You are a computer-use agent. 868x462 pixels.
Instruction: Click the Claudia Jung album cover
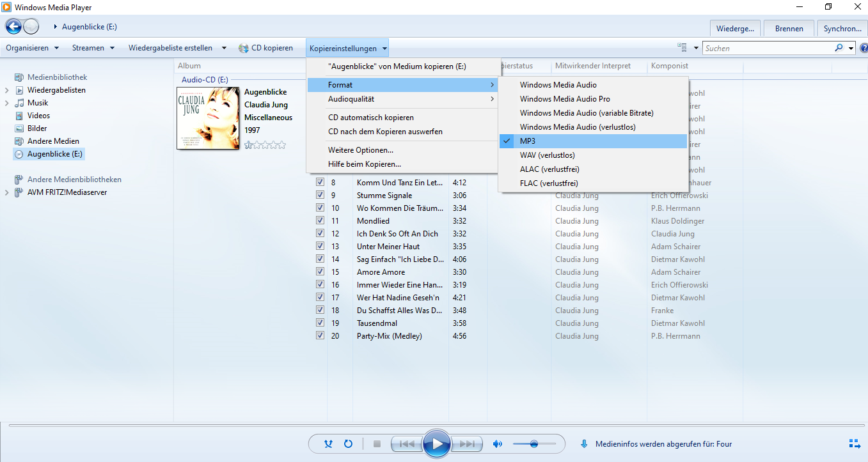[x=208, y=118]
